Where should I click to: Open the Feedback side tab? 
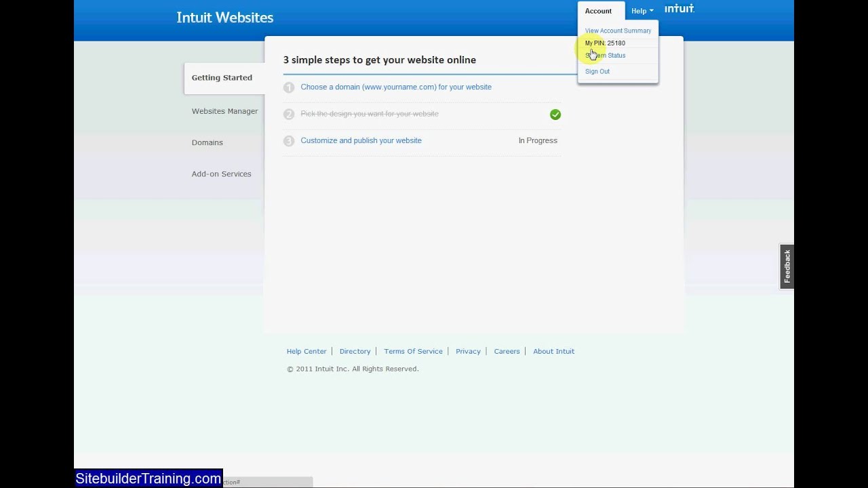pyautogui.click(x=787, y=266)
